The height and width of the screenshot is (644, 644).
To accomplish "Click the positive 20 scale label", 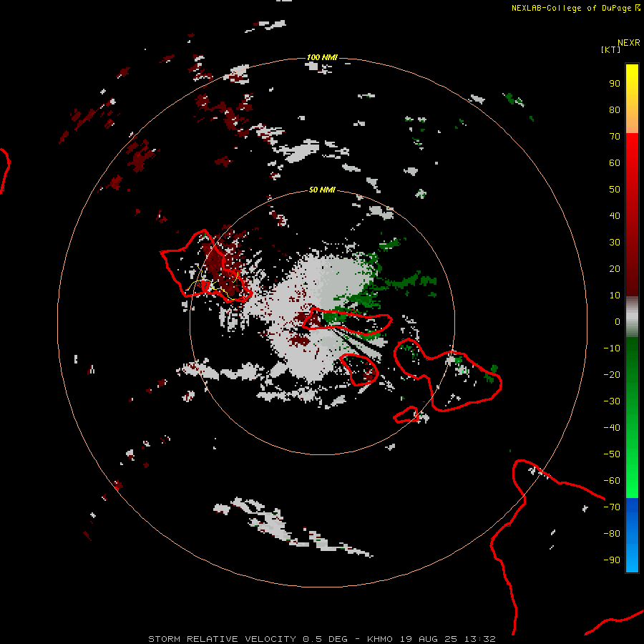I will tap(615, 269).
